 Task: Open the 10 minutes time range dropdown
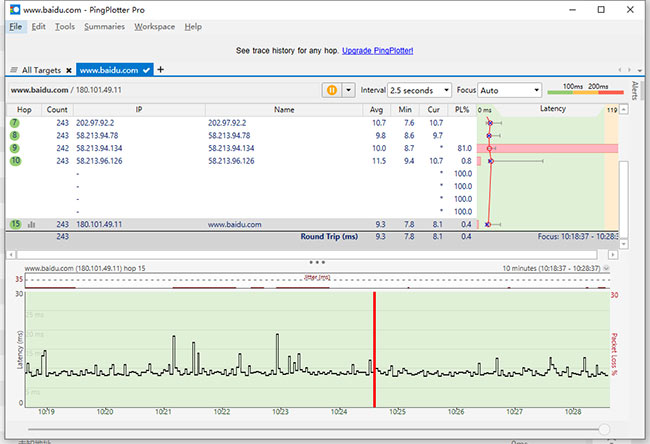coord(606,268)
